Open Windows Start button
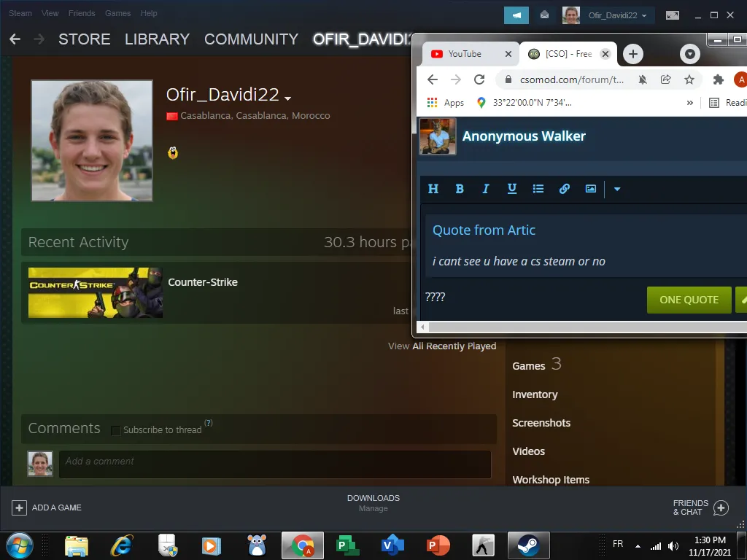This screenshot has height=560, width=747. tap(19, 545)
